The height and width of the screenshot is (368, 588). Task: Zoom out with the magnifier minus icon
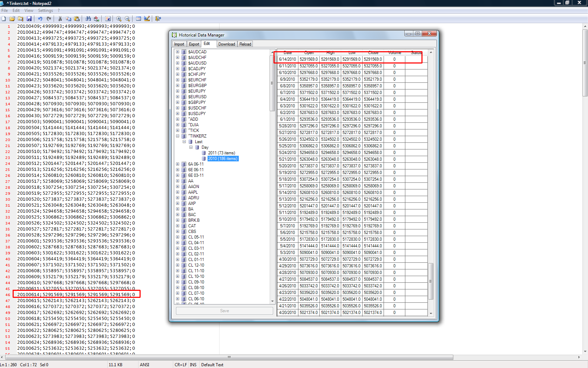[x=127, y=19]
